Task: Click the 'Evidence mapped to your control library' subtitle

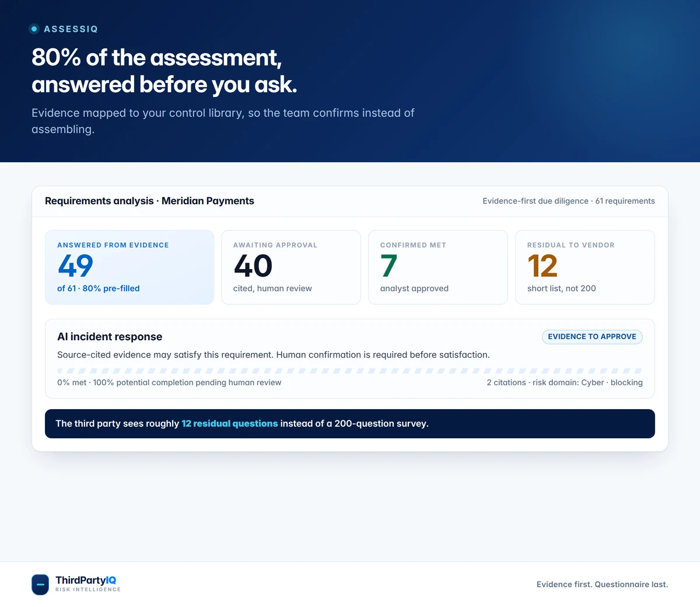Action: 223,121
